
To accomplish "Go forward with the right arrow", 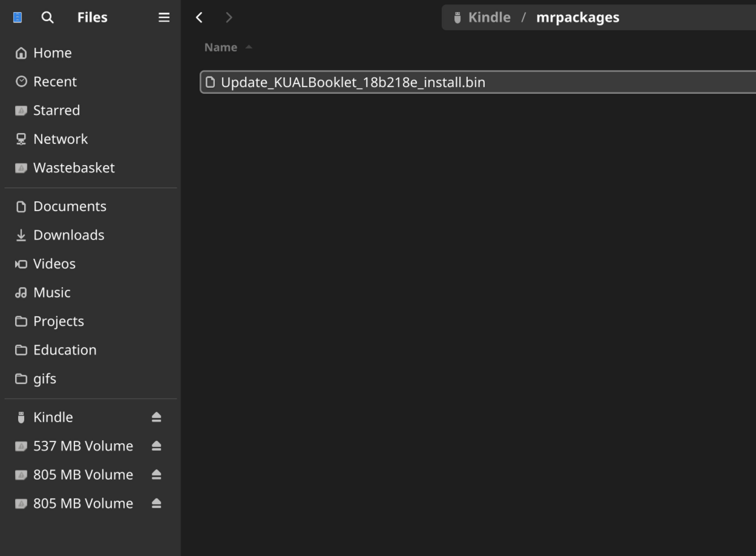I will [229, 18].
